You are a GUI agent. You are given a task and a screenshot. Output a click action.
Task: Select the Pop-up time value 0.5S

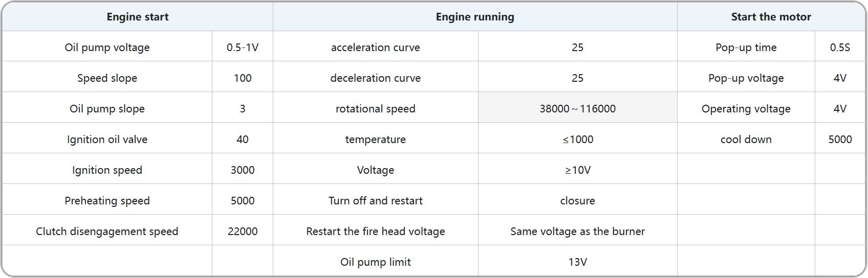[840, 48]
